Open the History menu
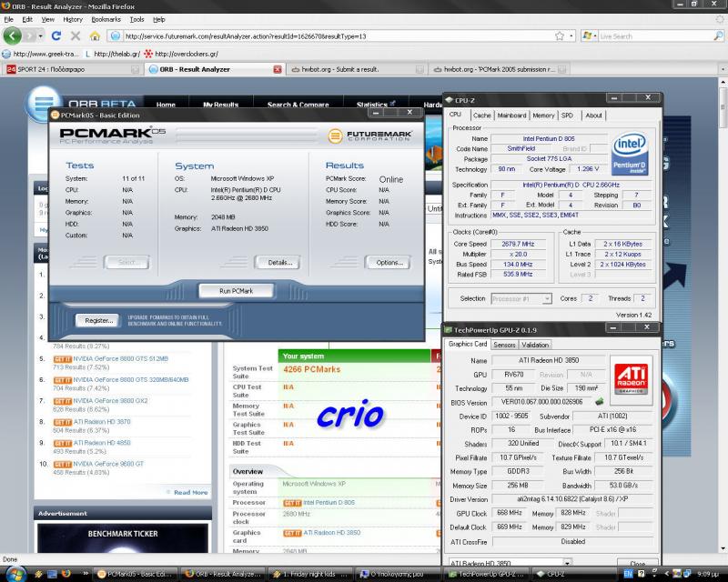728x582 pixels. (73, 19)
